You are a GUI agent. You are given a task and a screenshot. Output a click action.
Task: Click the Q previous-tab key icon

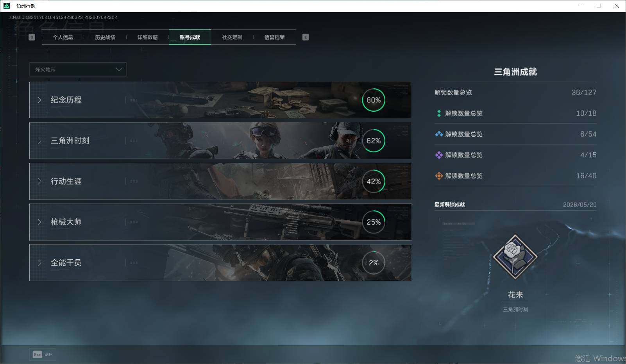32,37
